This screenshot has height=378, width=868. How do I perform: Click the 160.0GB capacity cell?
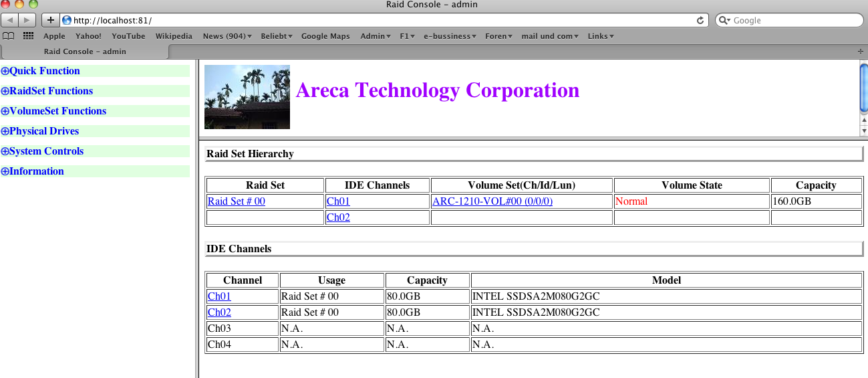point(817,201)
